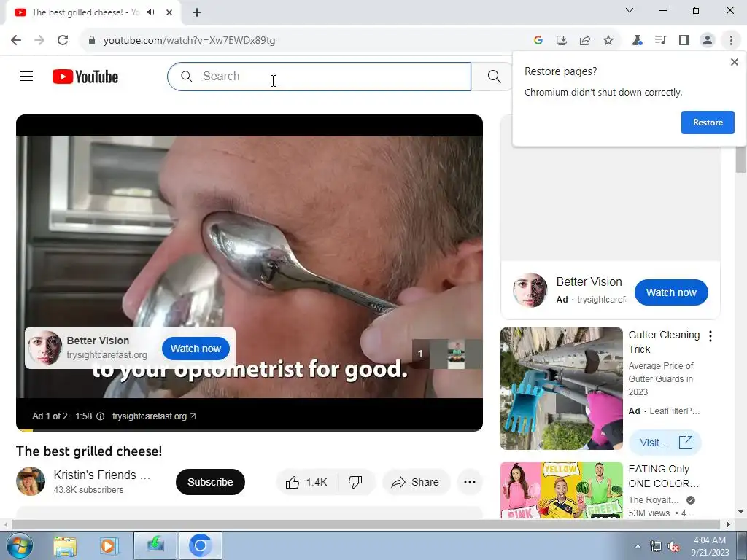
Task: Open Kristin's Friends channel name
Action: [102, 475]
